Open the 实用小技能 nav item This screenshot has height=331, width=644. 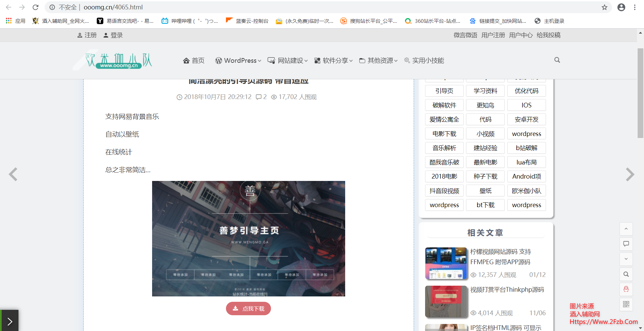pos(424,60)
